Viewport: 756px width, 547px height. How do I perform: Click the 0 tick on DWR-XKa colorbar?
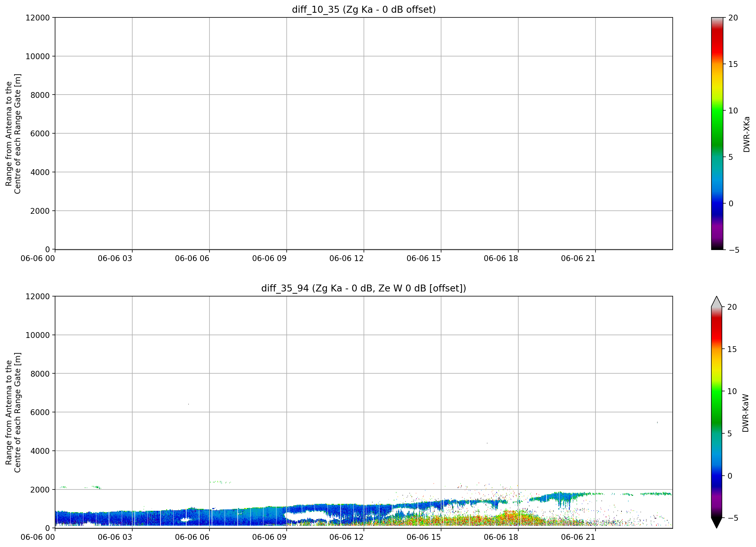click(x=731, y=204)
